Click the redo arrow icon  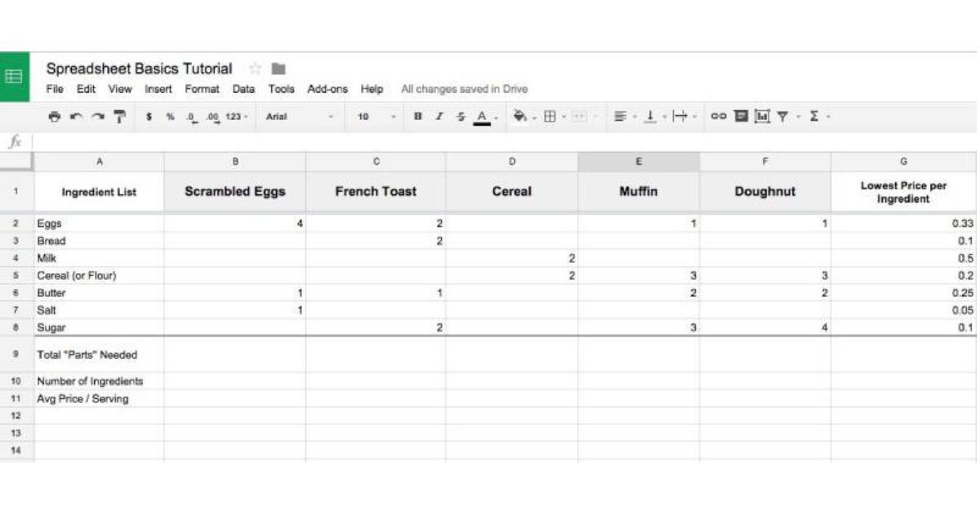click(97, 117)
